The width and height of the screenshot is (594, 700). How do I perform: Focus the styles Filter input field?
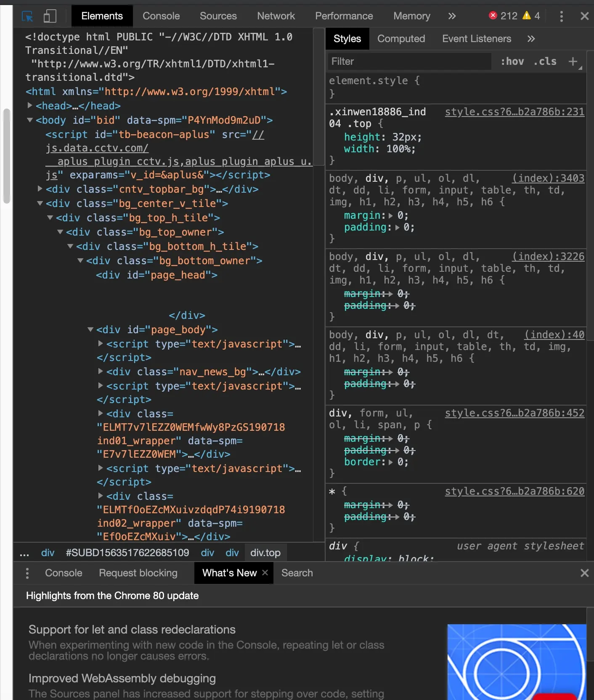409,61
